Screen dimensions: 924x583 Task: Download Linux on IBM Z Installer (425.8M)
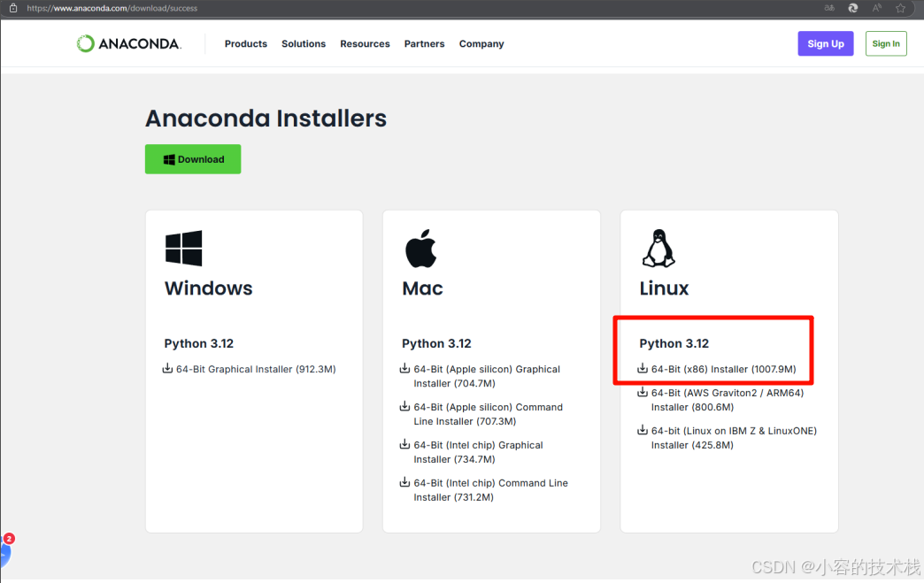(x=734, y=438)
